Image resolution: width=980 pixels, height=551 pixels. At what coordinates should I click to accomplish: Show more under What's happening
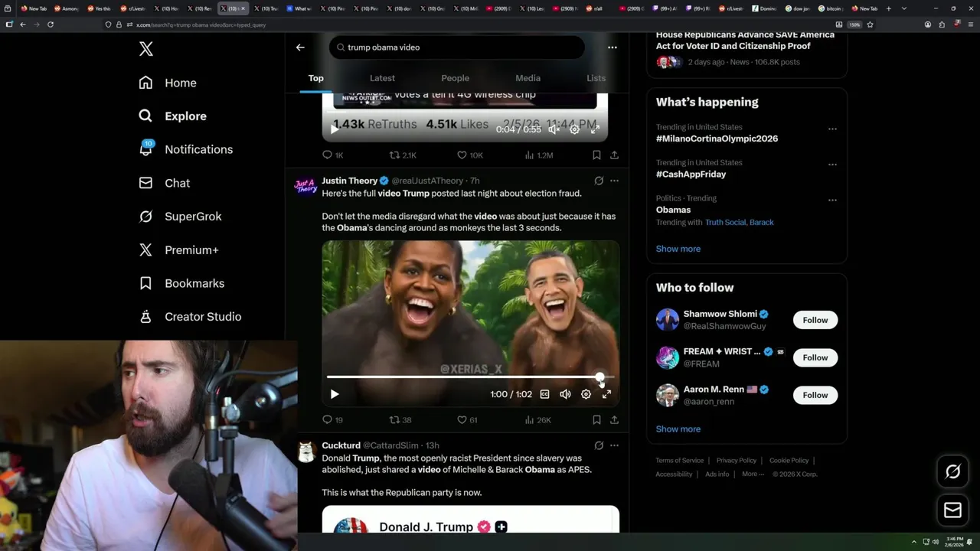click(678, 249)
